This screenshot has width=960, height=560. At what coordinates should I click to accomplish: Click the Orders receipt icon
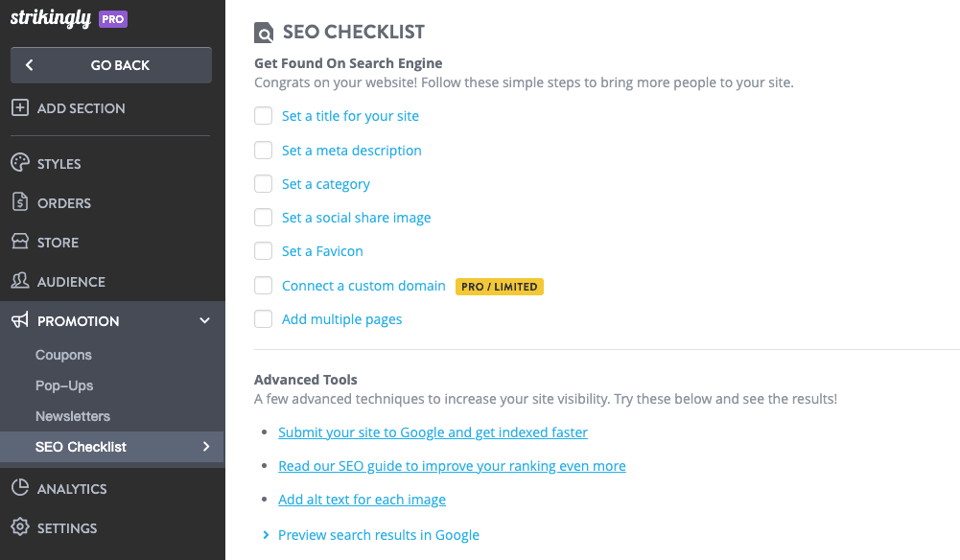pos(19,202)
